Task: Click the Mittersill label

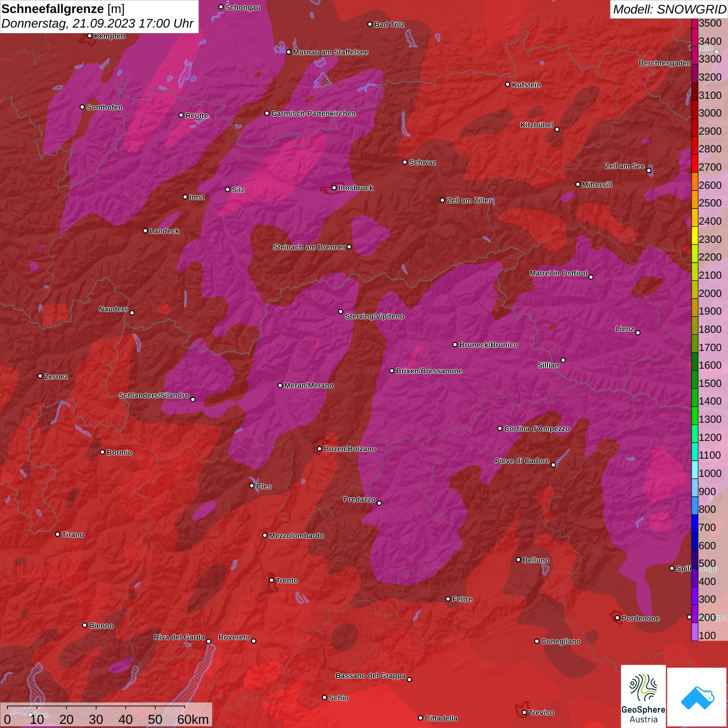Action: (x=597, y=185)
